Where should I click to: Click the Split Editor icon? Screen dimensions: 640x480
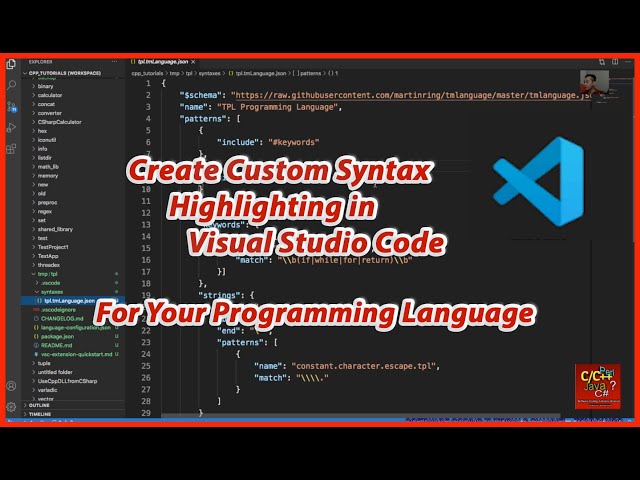point(615,62)
